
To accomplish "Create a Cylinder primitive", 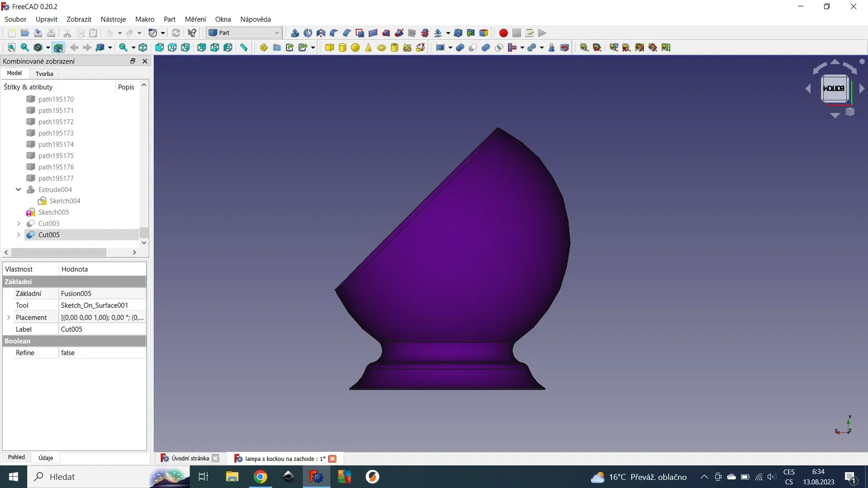I will (342, 48).
